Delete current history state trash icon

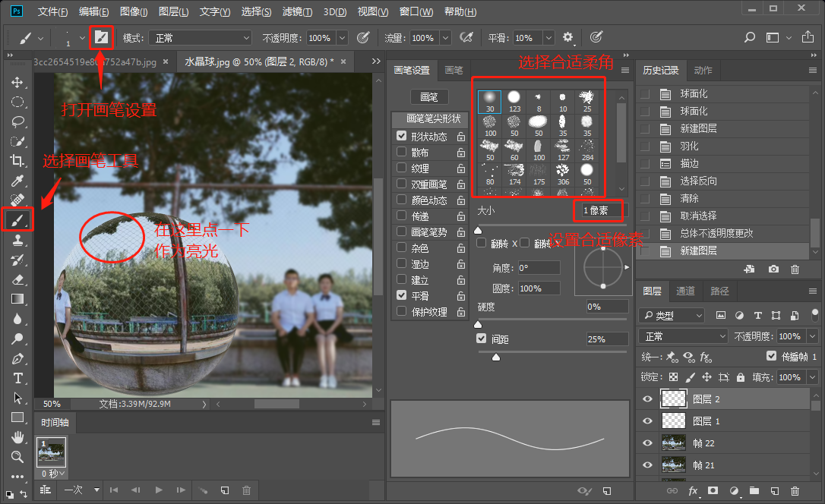795,269
